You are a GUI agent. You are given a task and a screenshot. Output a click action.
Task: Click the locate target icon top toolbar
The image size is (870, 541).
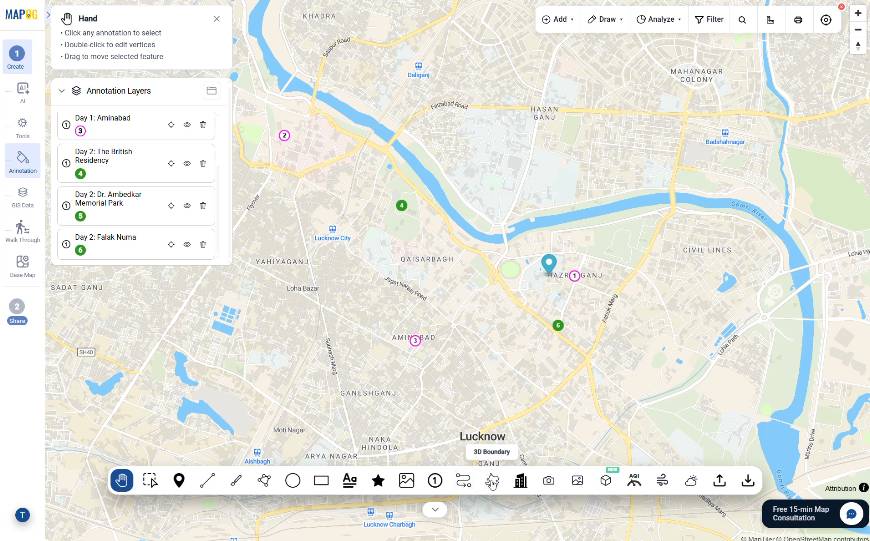click(826, 19)
